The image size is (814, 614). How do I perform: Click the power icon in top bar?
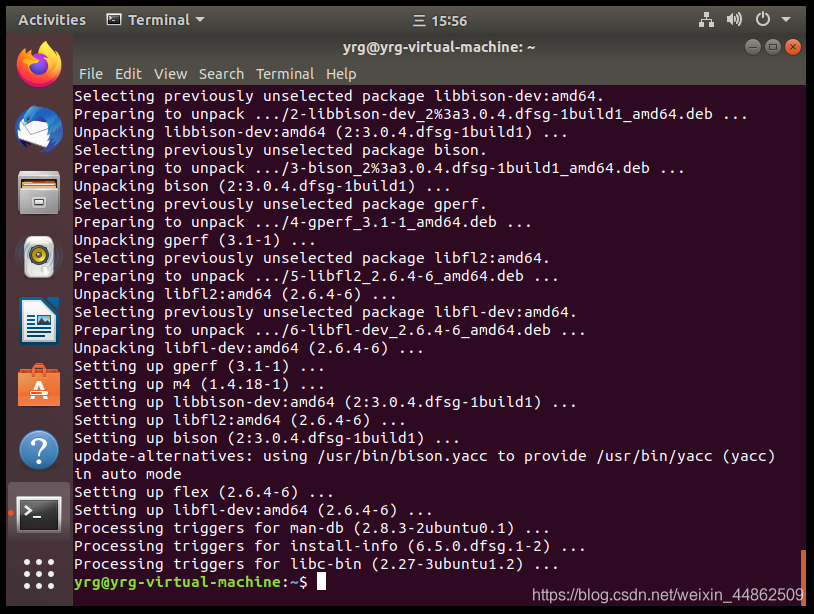763,20
